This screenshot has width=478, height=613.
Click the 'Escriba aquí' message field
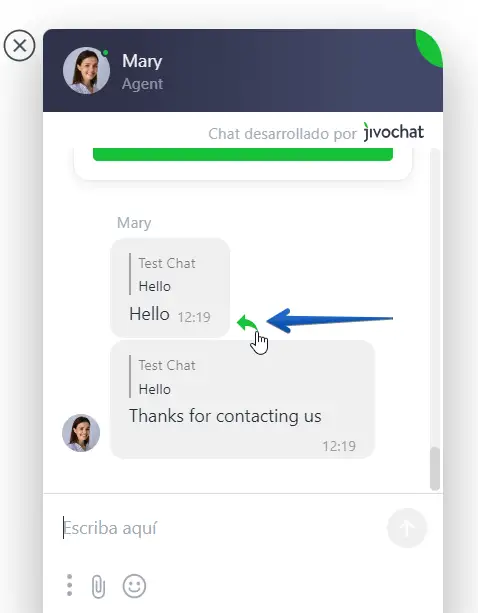pyautogui.click(x=219, y=528)
